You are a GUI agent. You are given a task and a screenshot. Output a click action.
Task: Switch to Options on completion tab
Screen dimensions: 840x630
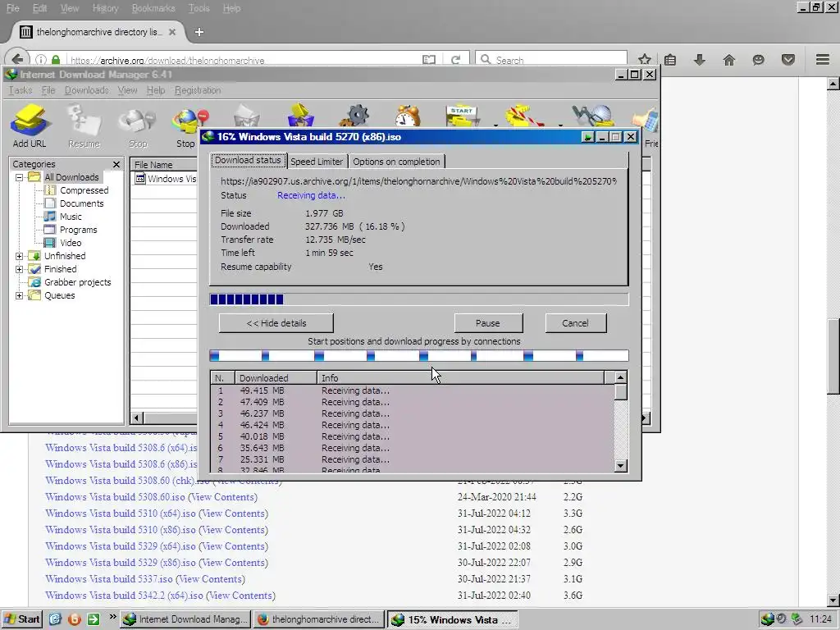tap(396, 162)
